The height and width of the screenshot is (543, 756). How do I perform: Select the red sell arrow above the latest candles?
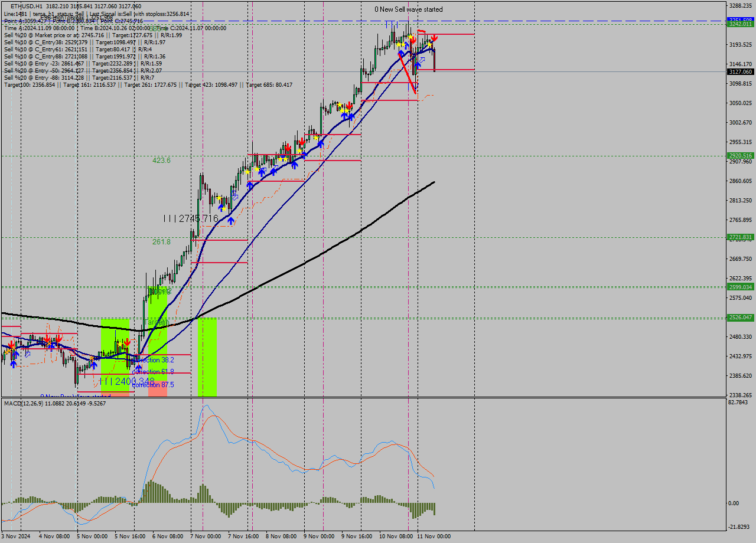pyautogui.click(x=434, y=38)
